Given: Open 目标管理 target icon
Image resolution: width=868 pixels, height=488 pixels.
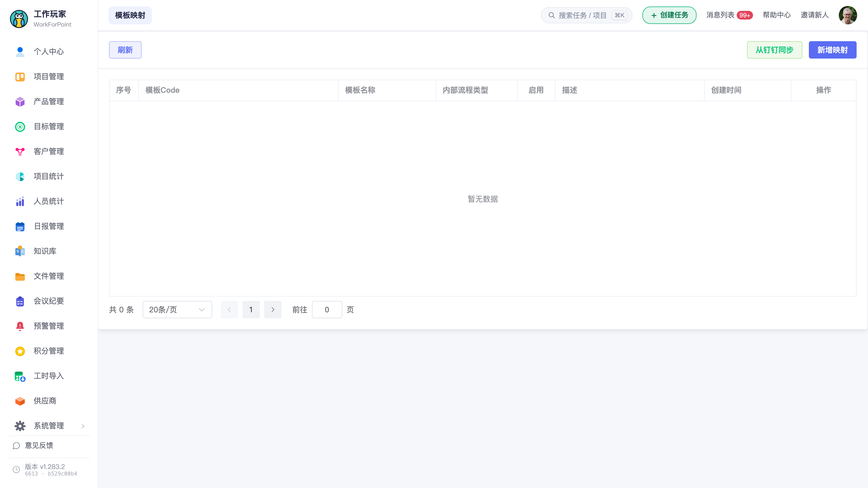Looking at the screenshot, I should pyautogui.click(x=20, y=127).
